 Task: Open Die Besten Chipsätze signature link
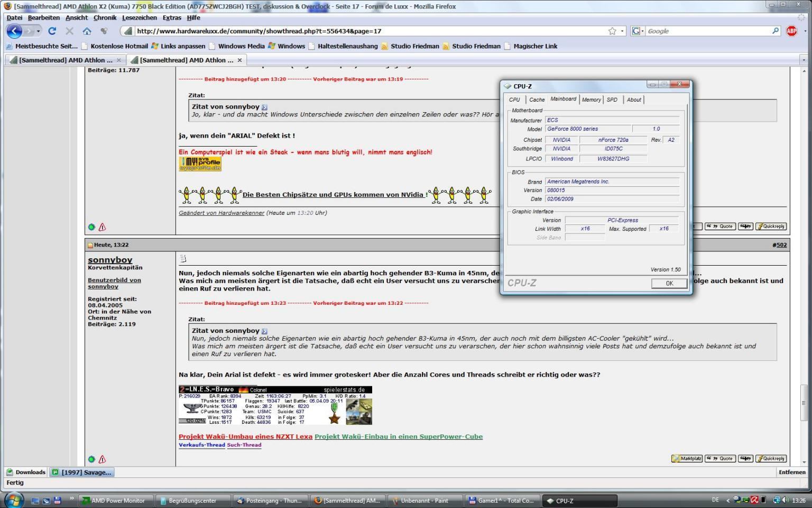coord(335,195)
